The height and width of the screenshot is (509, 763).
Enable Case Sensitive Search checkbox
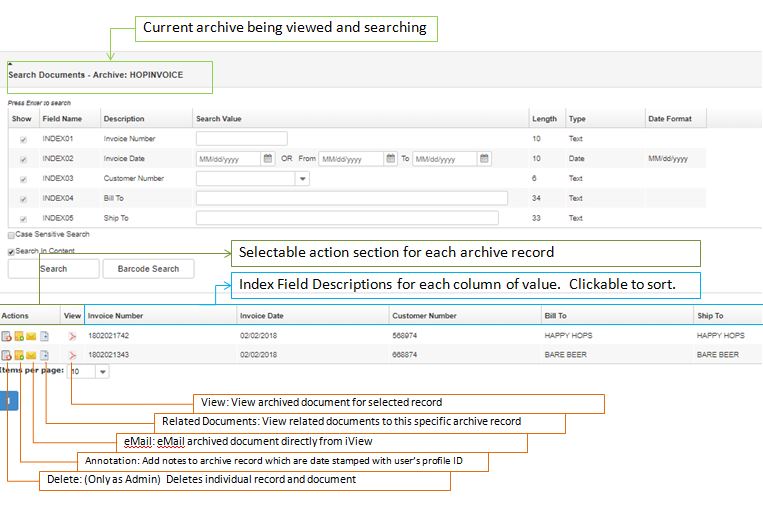(11, 234)
